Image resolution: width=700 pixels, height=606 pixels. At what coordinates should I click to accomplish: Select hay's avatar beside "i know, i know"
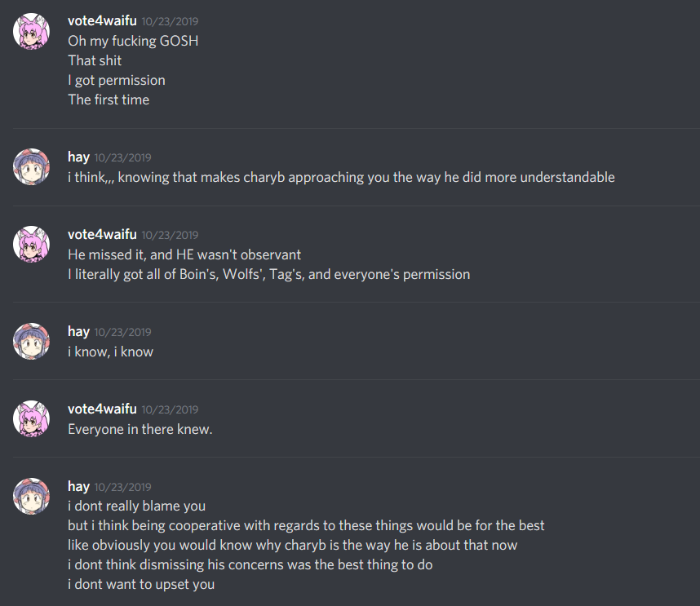point(32,341)
